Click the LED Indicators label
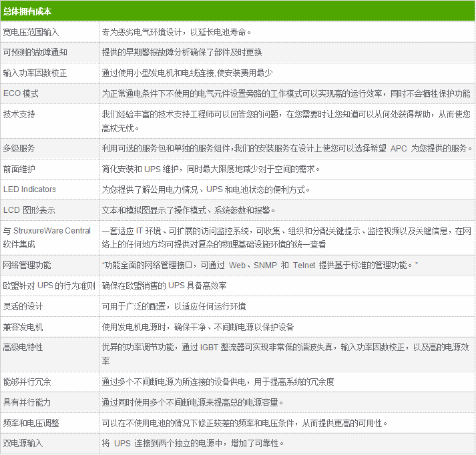This screenshot has height=455, width=476. (30, 189)
